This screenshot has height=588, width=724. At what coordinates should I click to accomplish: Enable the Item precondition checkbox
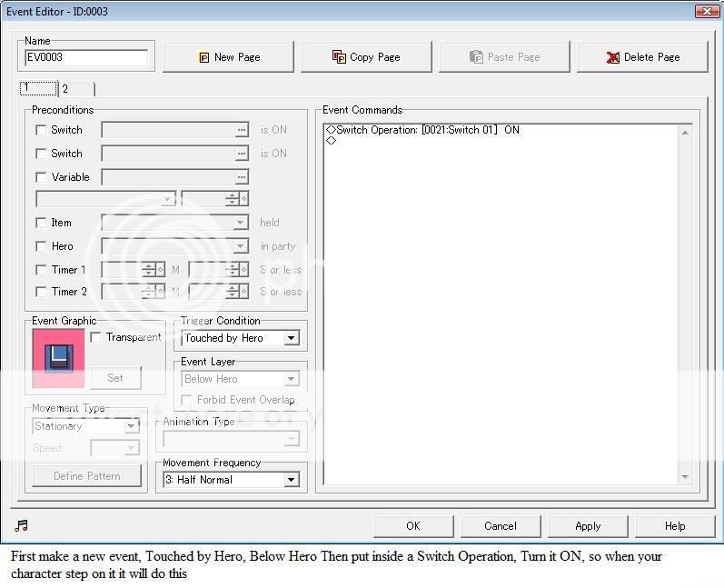41,223
